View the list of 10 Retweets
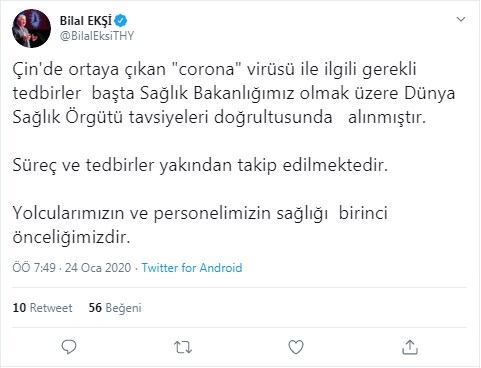 [42, 308]
